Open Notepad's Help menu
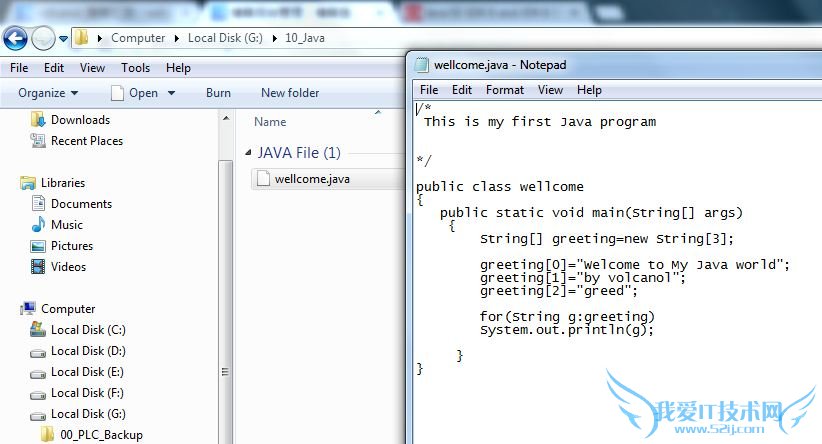The height and width of the screenshot is (444, 822). (x=589, y=90)
